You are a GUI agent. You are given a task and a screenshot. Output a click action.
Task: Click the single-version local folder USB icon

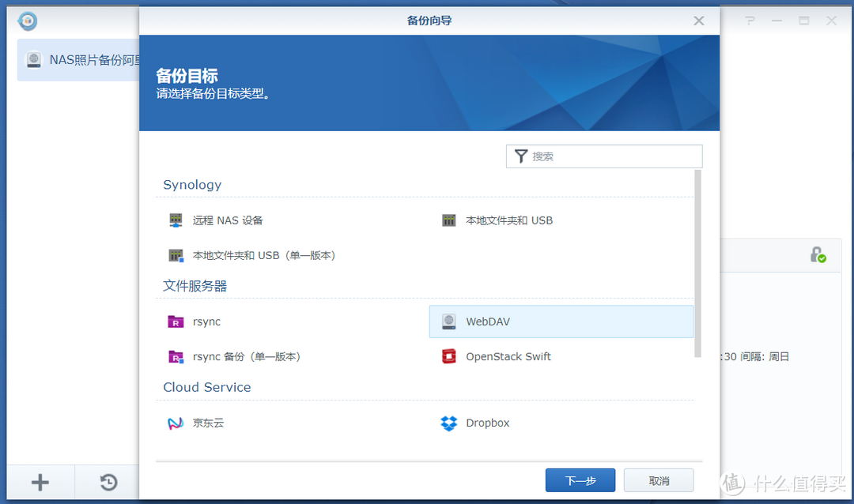coord(176,255)
